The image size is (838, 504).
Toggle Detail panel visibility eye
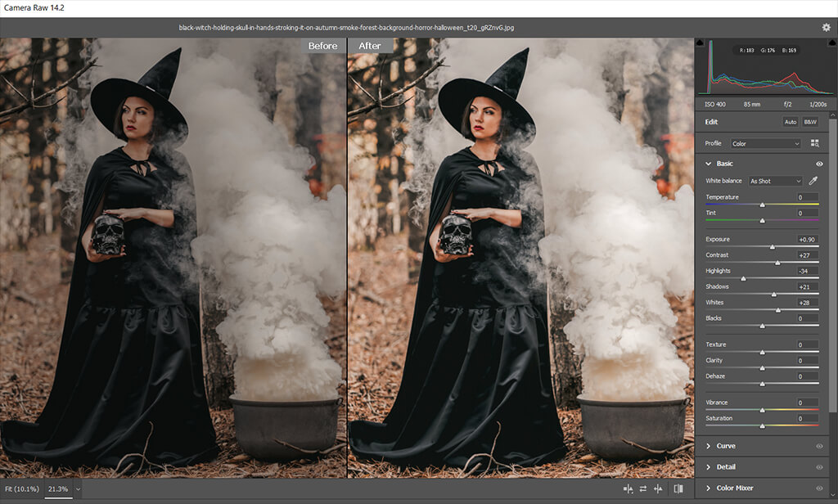click(x=819, y=467)
